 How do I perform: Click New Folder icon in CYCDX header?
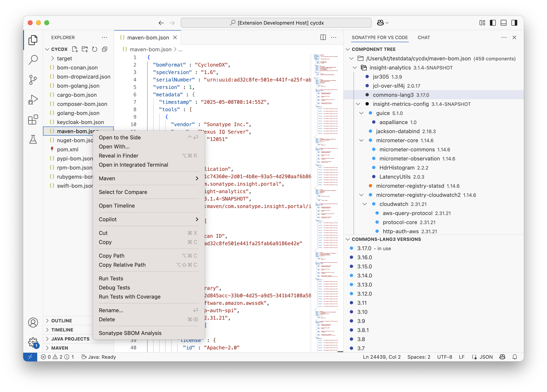pyautogui.click(x=85, y=49)
